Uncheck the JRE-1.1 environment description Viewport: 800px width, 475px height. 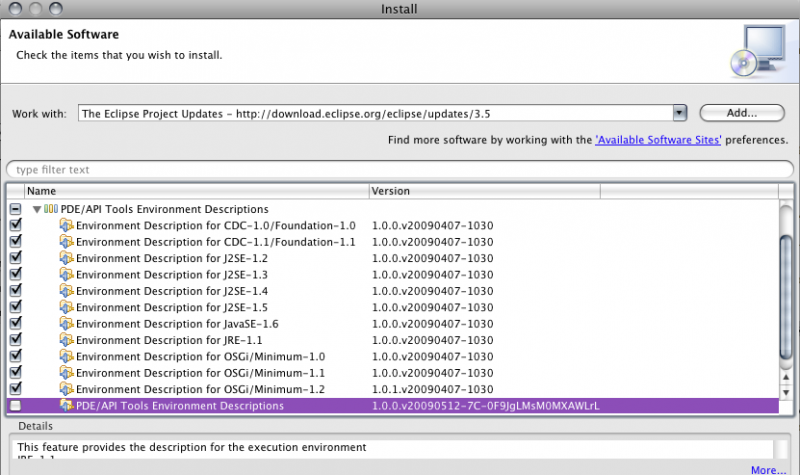16,339
